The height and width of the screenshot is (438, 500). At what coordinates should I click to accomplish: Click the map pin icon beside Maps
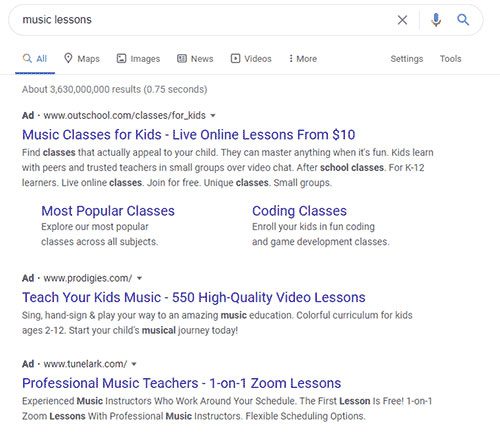(68, 58)
